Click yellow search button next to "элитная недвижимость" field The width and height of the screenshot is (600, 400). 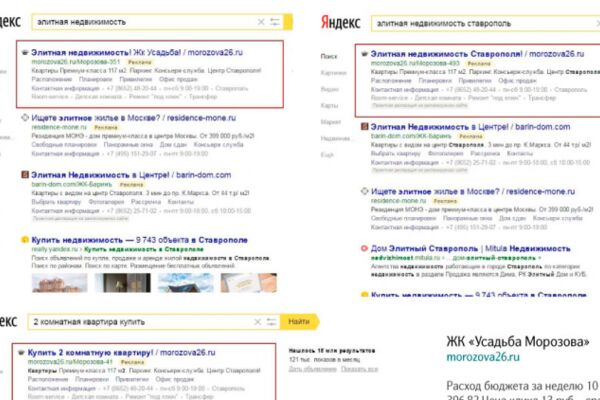pos(288,22)
